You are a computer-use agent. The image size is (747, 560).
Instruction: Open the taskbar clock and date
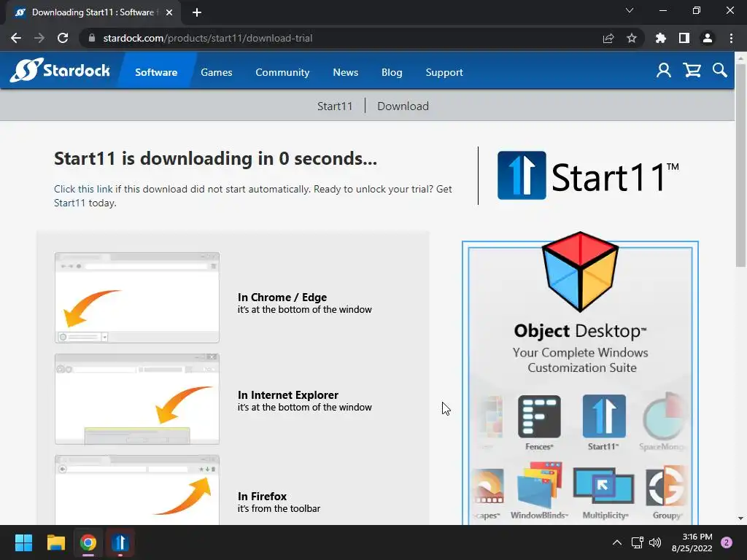click(x=692, y=542)
